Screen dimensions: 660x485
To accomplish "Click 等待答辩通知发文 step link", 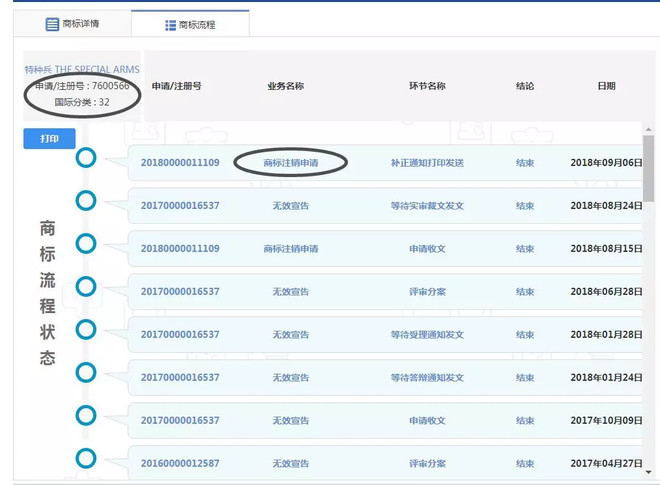I will (x=427, y=378).
